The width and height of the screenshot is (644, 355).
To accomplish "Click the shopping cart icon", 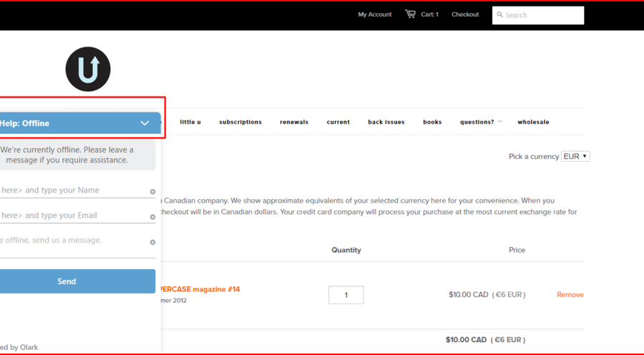I will [x=410, y=14].
